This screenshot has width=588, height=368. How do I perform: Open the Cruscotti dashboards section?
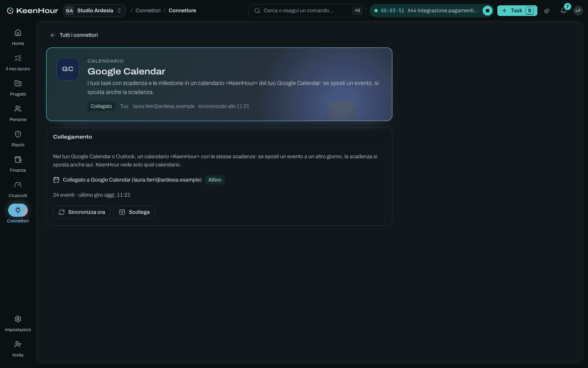[18, 189]
